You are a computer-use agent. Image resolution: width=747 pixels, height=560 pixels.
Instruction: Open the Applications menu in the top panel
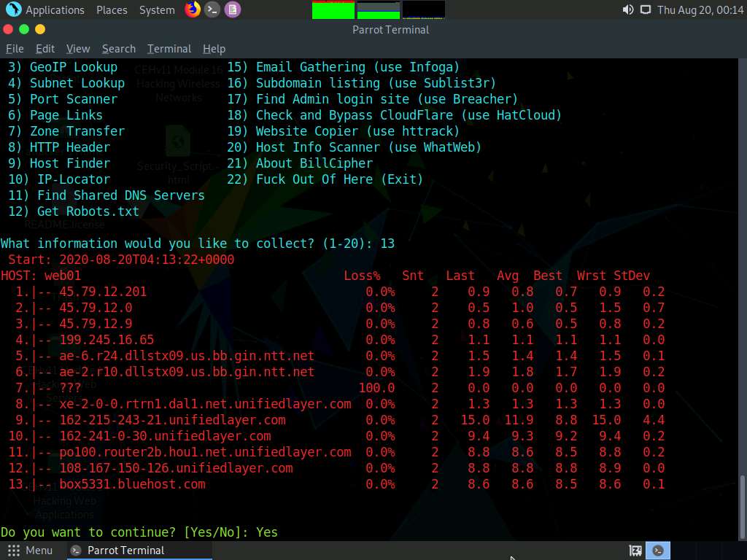pyautogui.click(x=55, y=9)
